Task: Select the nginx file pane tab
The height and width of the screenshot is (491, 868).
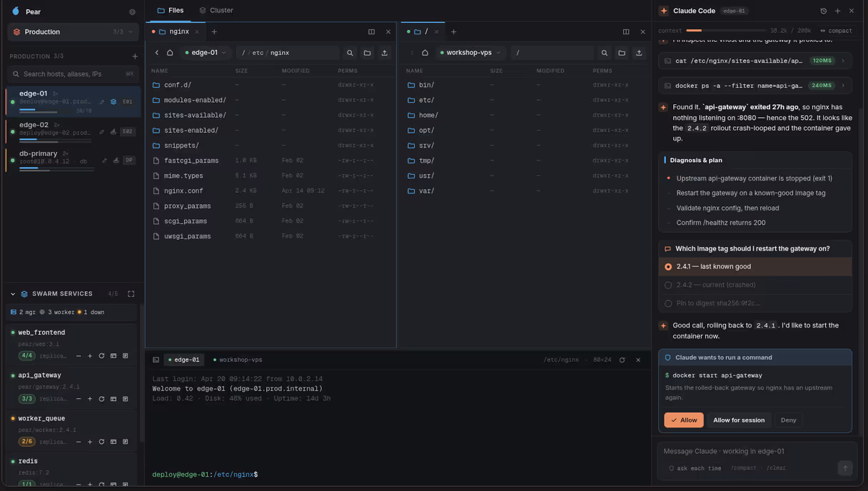Action: pos(175,31)
